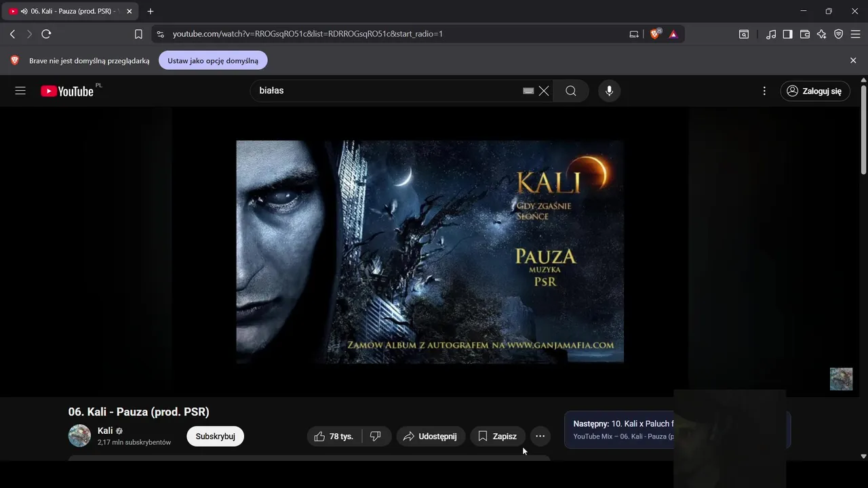Bookmark this page using bookmark icon
868x488 pixels.
(x=138, y=34)
